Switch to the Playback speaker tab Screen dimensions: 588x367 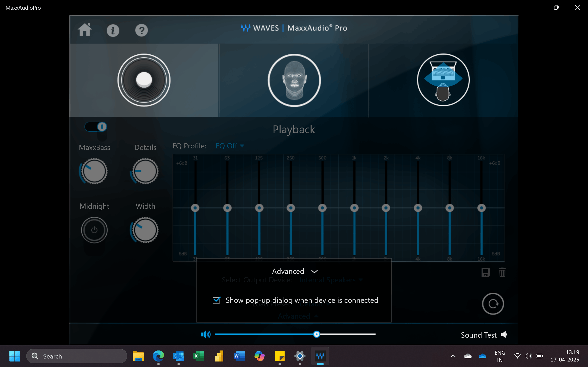144,80
